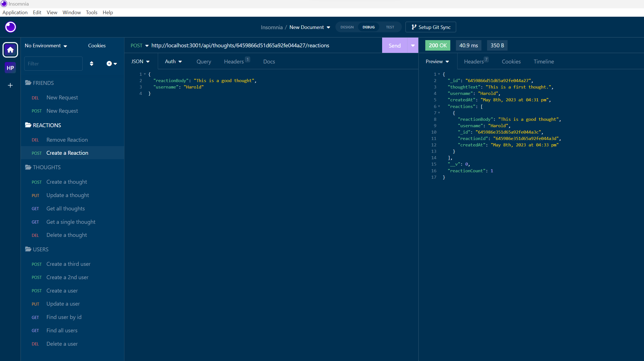This screenshot has width=644, height=361.
Task: Open the Tools menu
Action: click(x=92, y=12)
